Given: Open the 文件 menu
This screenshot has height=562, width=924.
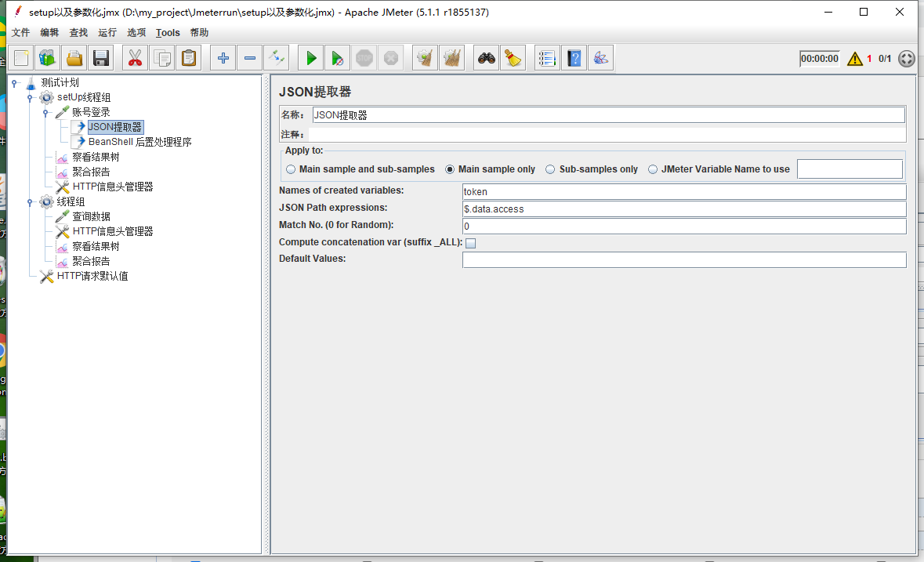Looking at the screenshot, I should coord(20,32).
